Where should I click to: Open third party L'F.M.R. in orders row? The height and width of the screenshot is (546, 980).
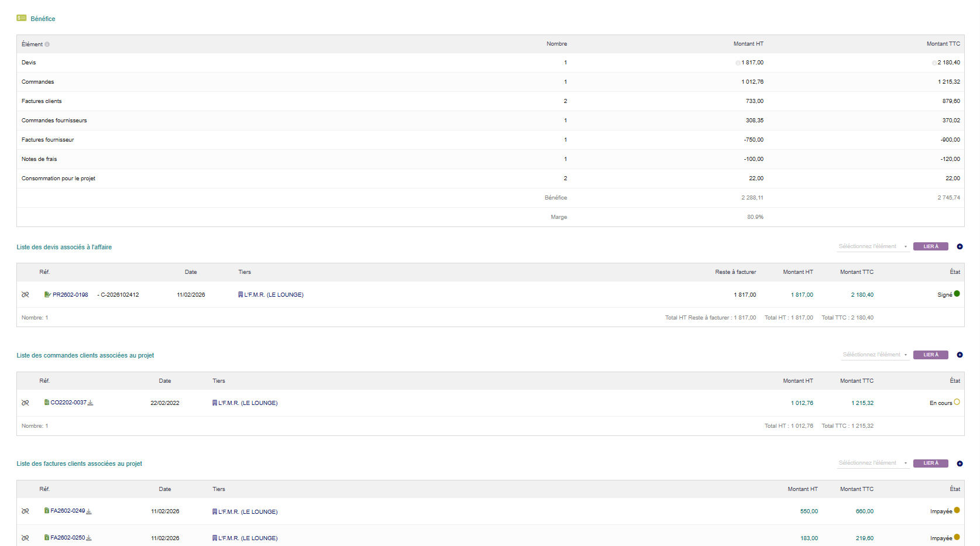pos(247,403)
